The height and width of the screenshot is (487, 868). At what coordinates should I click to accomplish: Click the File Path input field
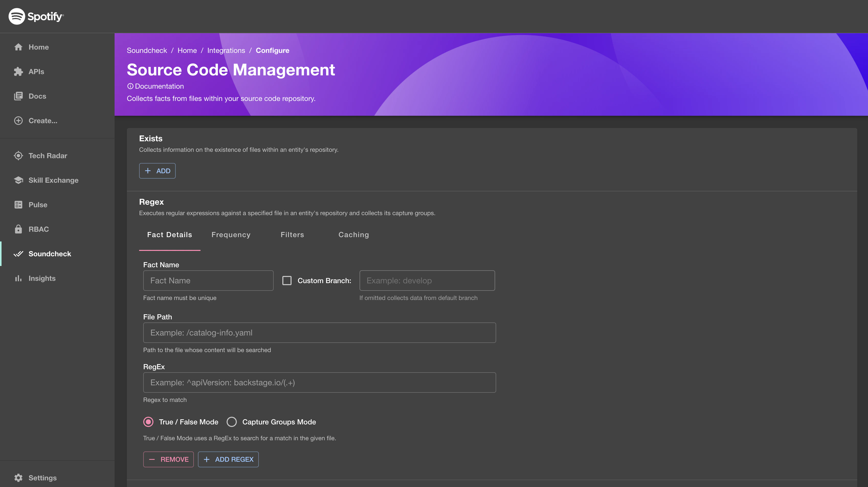[x=319, y=333]
